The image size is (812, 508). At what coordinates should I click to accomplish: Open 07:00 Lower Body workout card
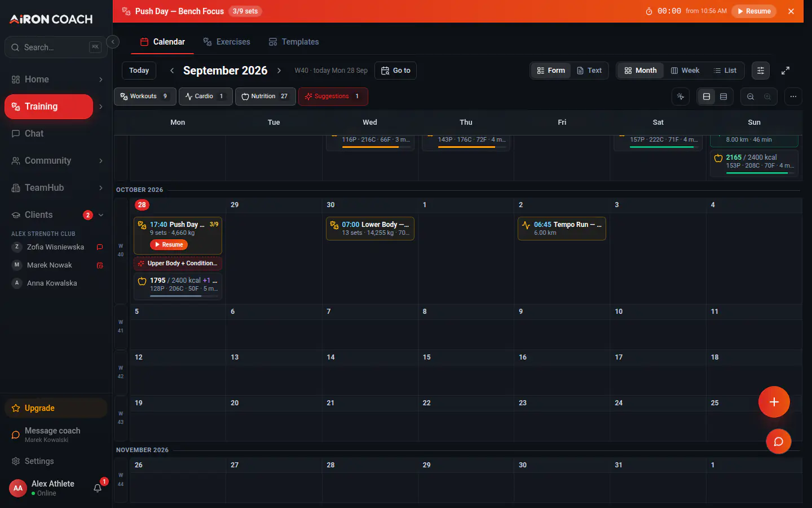(370, 229)
